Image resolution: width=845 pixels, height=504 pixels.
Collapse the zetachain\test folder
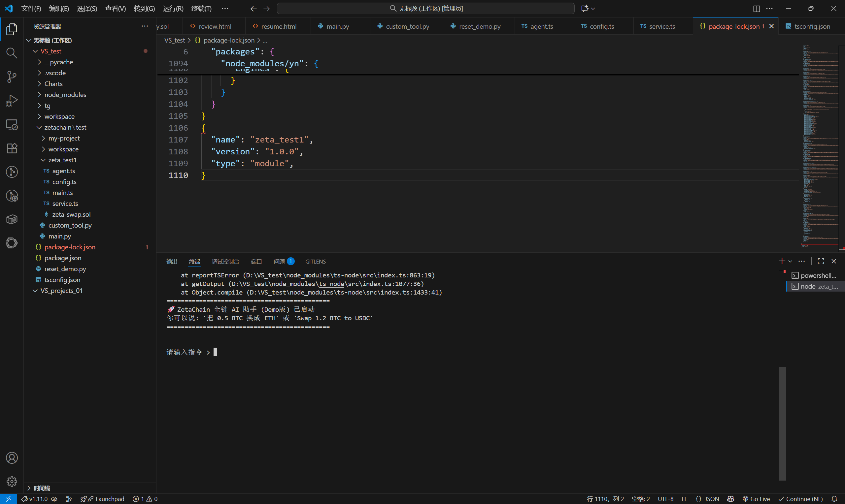click(39, 127)
